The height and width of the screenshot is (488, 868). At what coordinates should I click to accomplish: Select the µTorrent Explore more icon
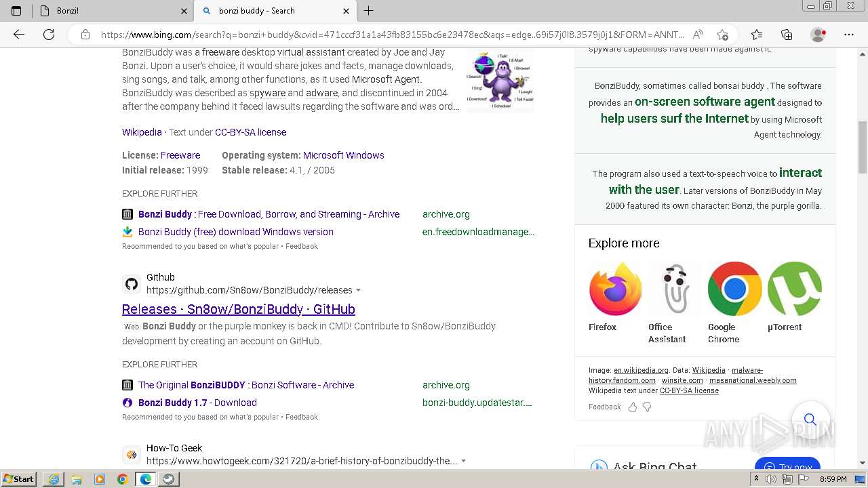794,289
